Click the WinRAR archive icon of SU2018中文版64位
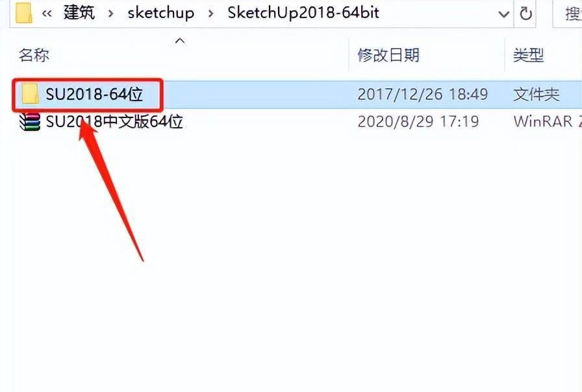Viewport: 582px width, 392px height. (x=30, y=121)
